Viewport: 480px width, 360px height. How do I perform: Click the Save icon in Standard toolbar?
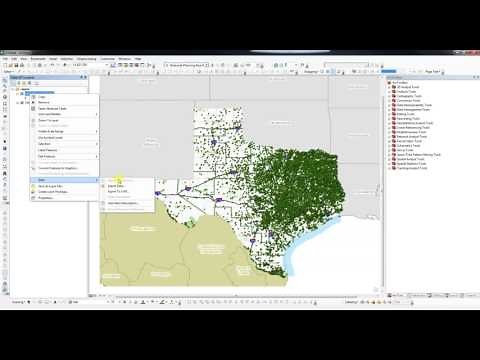pos(16,65)
